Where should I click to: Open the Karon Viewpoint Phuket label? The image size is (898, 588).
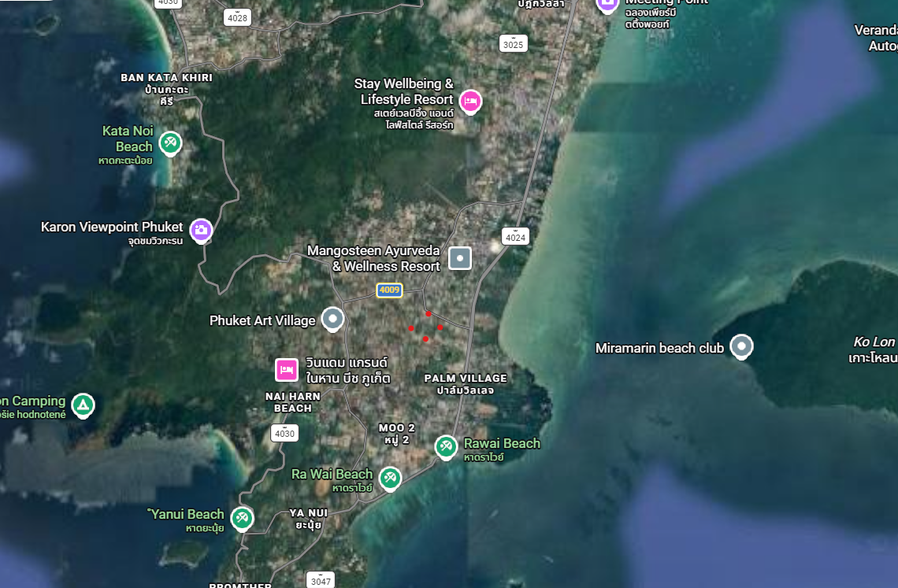[x=112, y=227]
